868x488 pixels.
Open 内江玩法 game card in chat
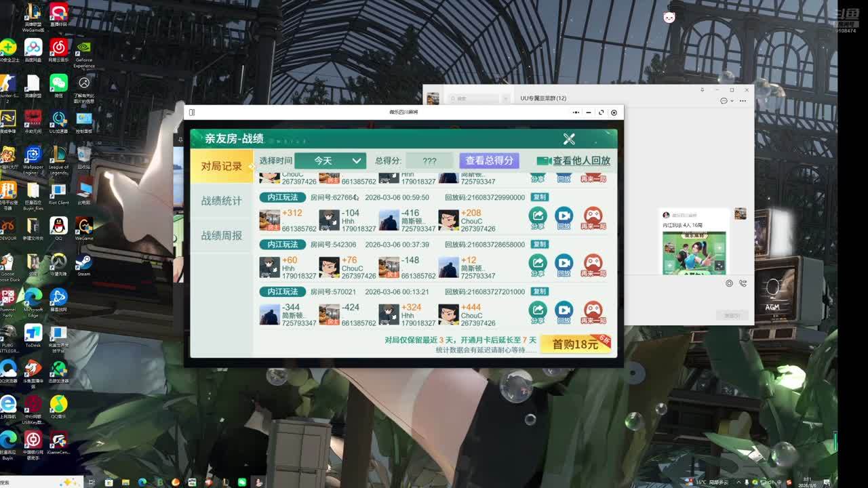[x=694, y=252]
